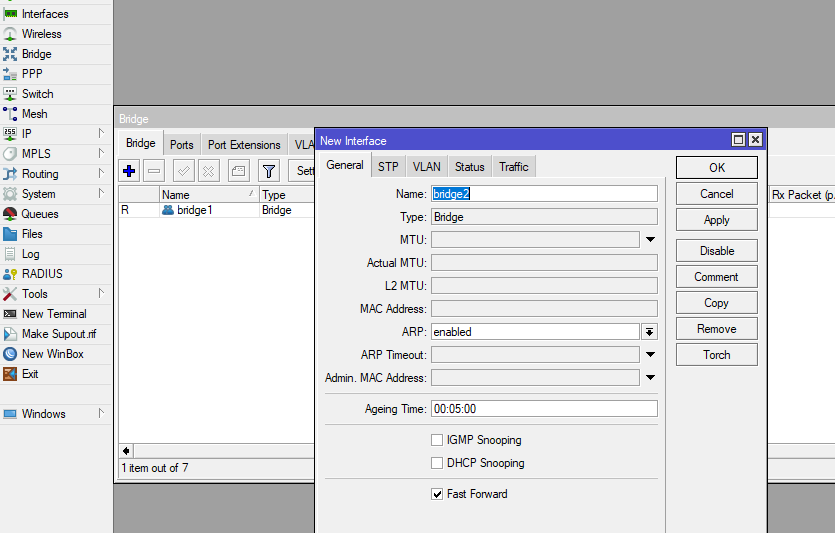Viewport: 835px width, 533px height.
Task: Switch to the STP tab
Action: [x=388, y=167]
